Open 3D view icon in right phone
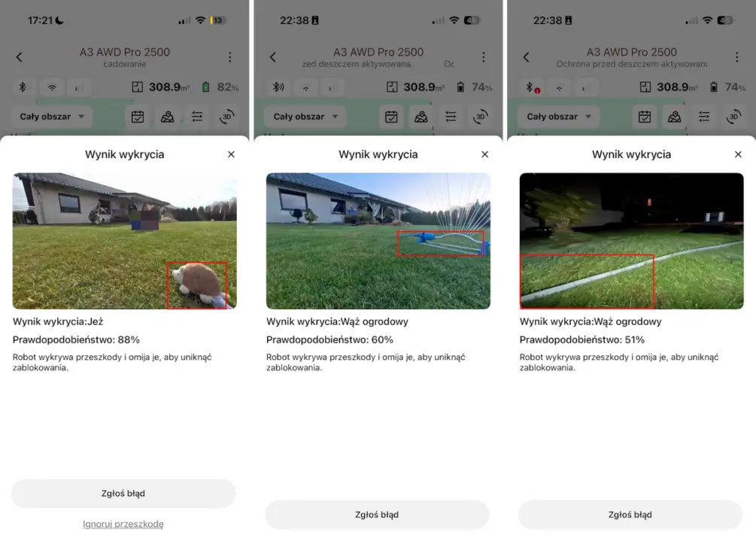Screen dimensions: 756x542 (x=733, y=117)
